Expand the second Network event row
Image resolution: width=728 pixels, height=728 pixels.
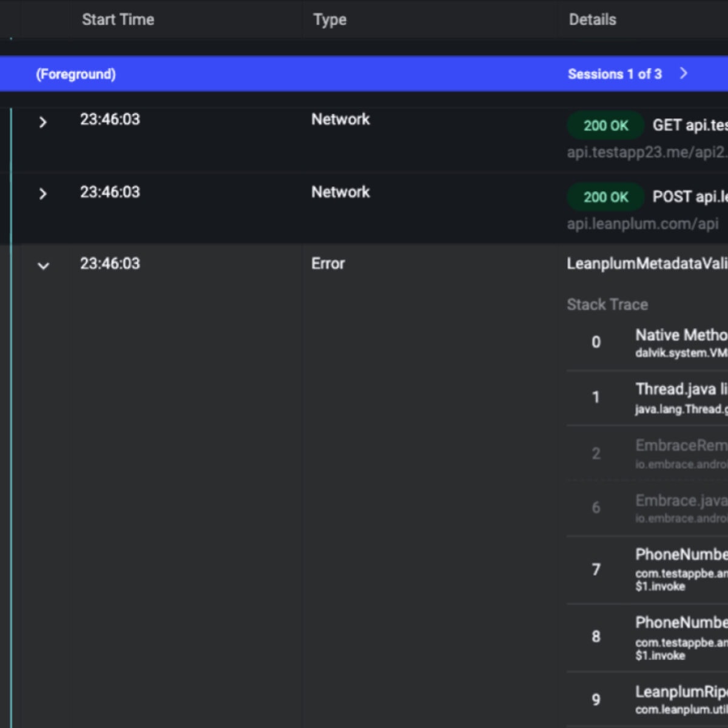[x=42, y=194]
